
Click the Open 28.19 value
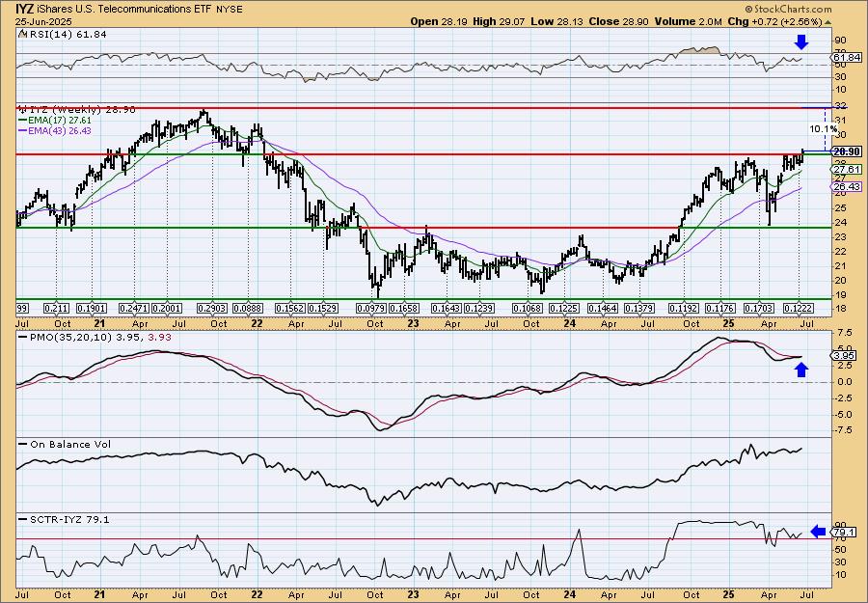tap(439, 21)
